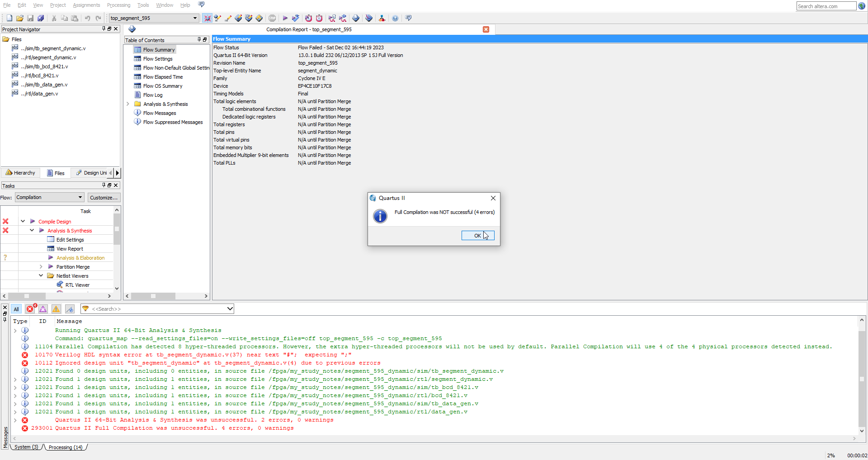
Task: Switch to the System (3) messages tab
Action: point(26,447)
